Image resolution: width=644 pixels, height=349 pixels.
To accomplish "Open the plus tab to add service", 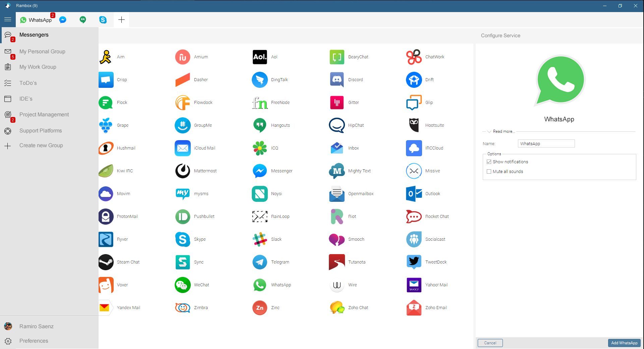I will point(121,20).
